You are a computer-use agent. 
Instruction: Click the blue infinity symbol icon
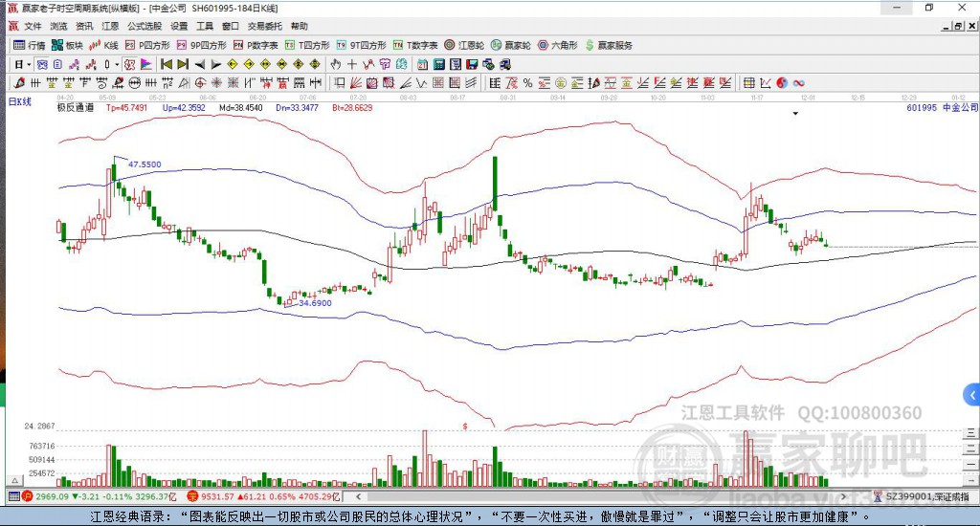point(798,83)
